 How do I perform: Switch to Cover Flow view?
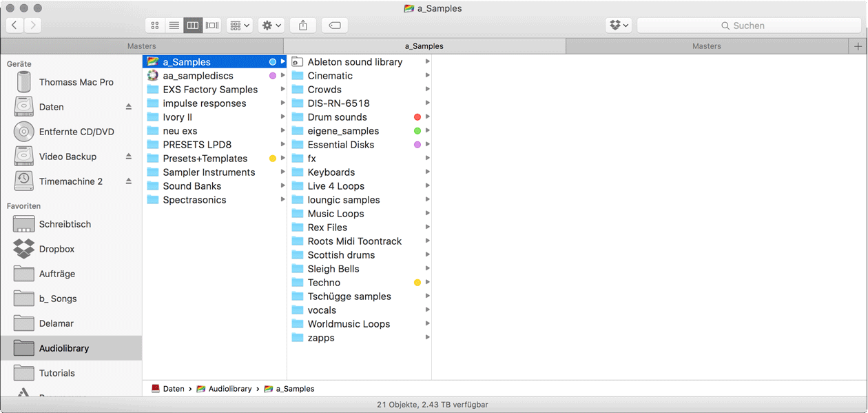click(212, 26)
